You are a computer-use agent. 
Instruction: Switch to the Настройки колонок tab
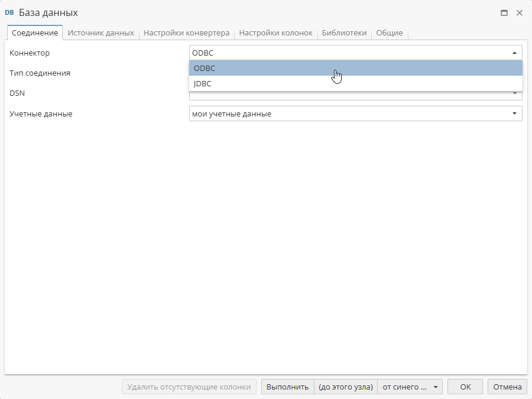coord(275,33)
